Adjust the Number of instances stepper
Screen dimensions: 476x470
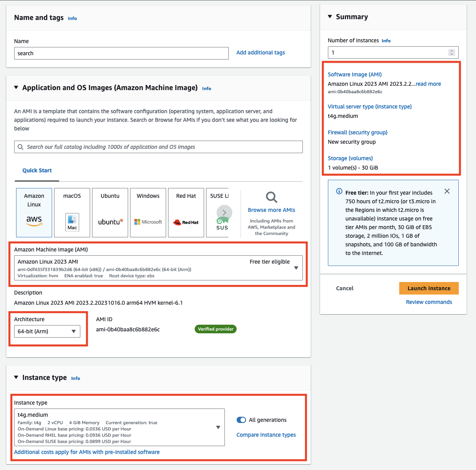click(x=452, y=52)
